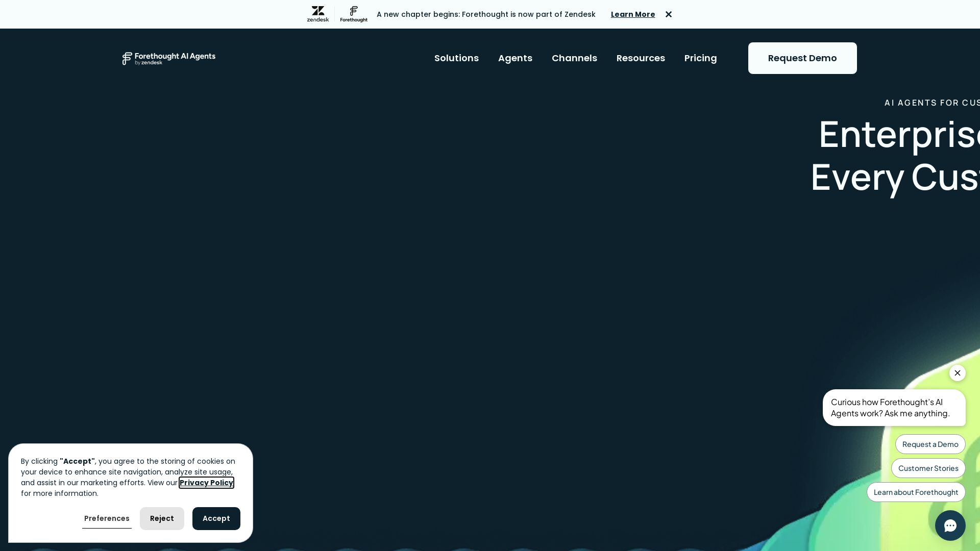Click the Zendesk logo in the announcement banner
The width and height of the screenshot is (980, 551).
(x=317, y=14)
